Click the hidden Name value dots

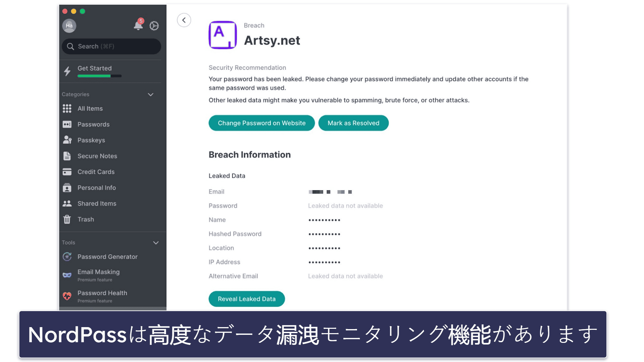[324, 220]
